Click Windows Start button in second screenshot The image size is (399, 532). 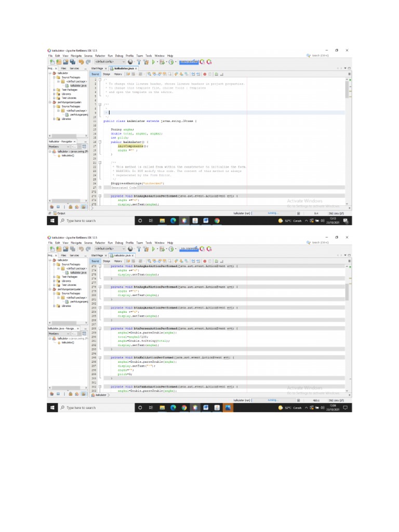click(x=52, y=407)
